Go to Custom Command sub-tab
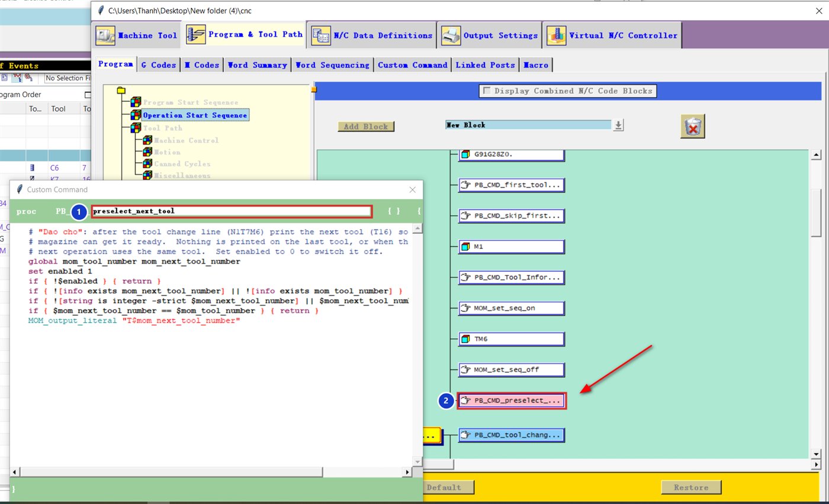The width and height of the screenshot is (829, 504). [x=412, y=65]
